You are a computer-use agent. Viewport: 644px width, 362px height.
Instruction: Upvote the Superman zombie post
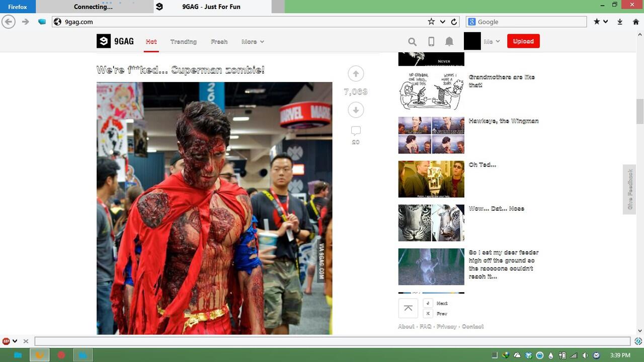pos(356,74)
